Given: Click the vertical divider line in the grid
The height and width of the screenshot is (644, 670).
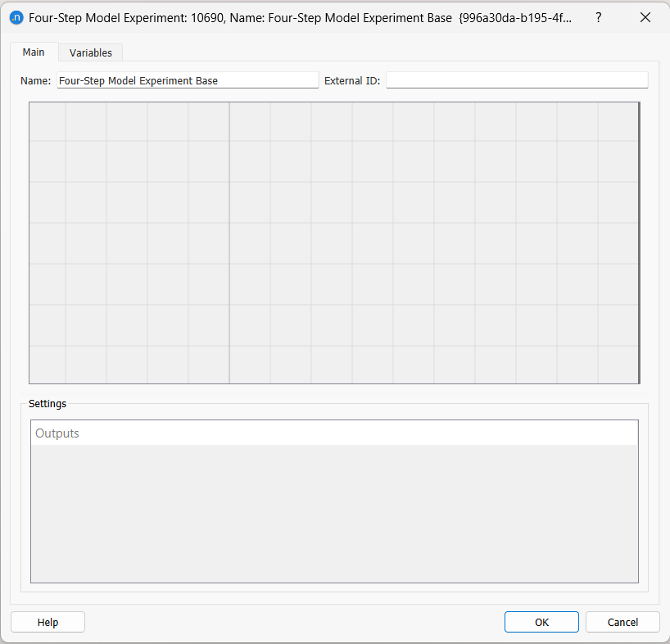Looking at the screenshot, I should click(x=229, y=242).
